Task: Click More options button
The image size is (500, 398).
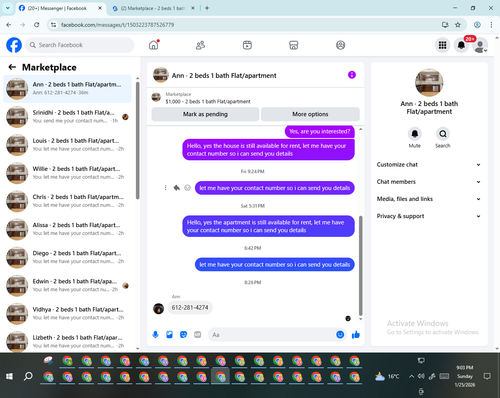Action: coord(310,114)
